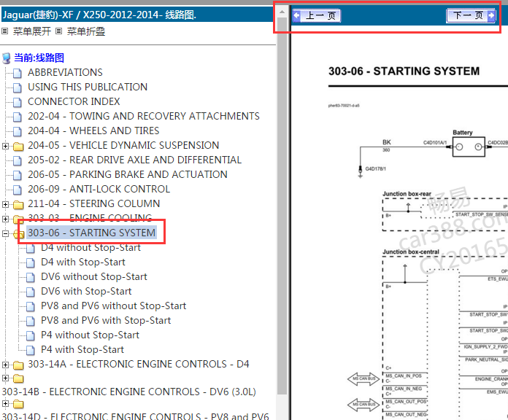Click the 303-06 - STARTING SYSTEM diagram heading

pos(404,71)
